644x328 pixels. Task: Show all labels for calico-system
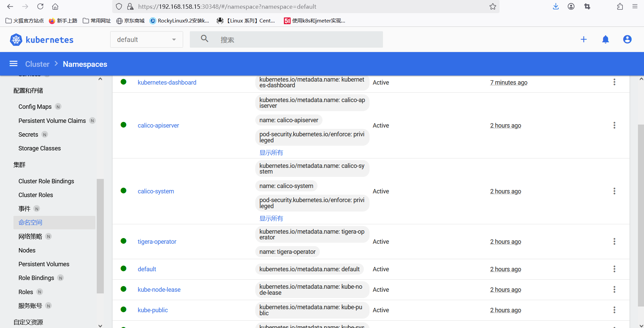click(x=271, y=219)
